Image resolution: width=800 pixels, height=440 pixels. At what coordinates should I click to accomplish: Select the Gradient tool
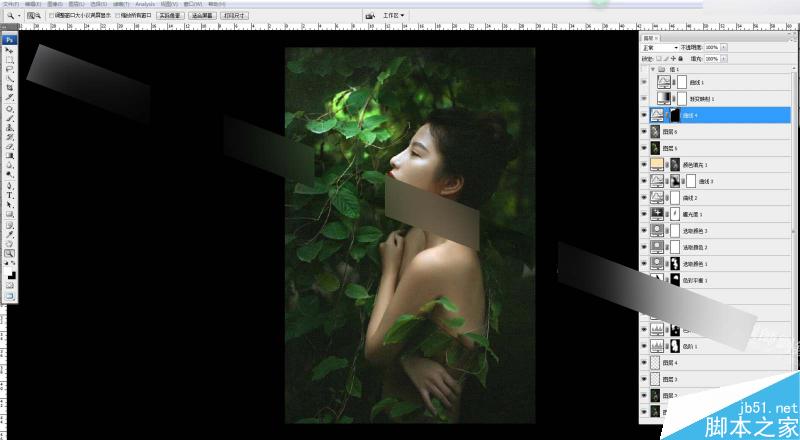(x=9, y=156)
